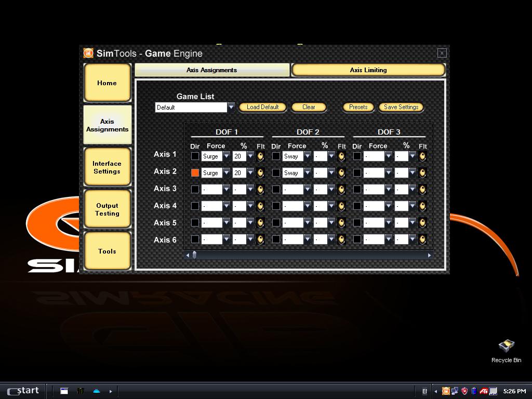Click the percent field for Axis 3 DOF 3
532x399 pixels.
coord(402,189)
